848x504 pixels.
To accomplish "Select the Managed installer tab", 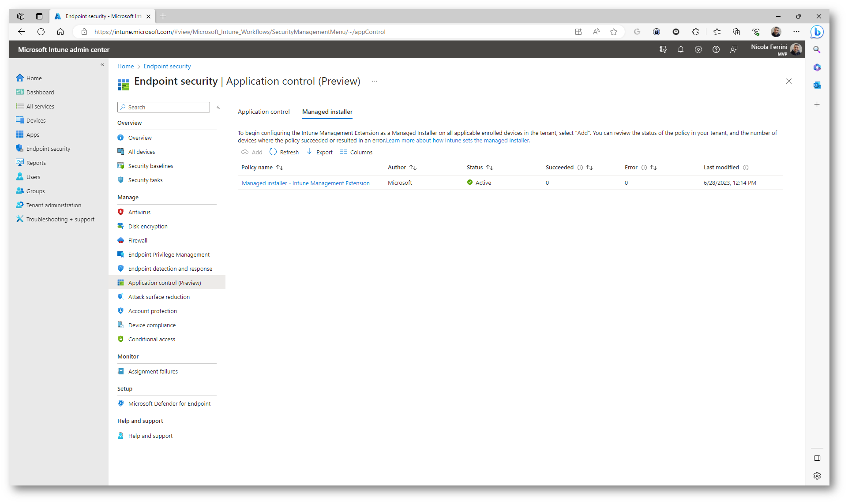I will (327, 112).
